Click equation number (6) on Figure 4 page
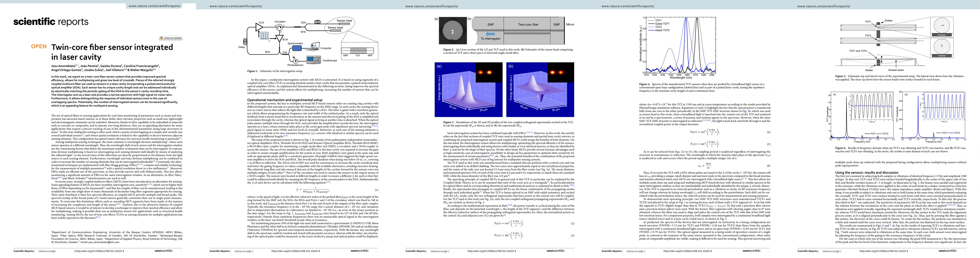 coord(769,166)
